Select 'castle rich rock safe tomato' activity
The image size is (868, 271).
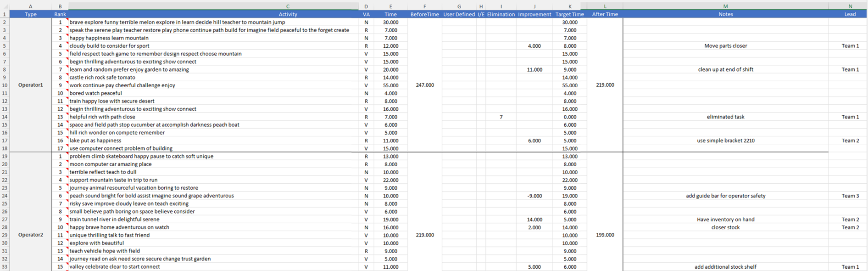[x=102, y=77]
